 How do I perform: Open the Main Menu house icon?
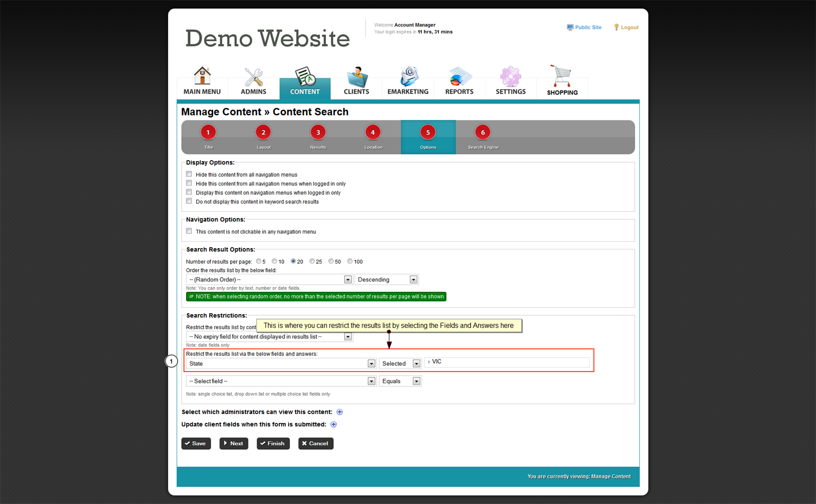click(202, 77)
